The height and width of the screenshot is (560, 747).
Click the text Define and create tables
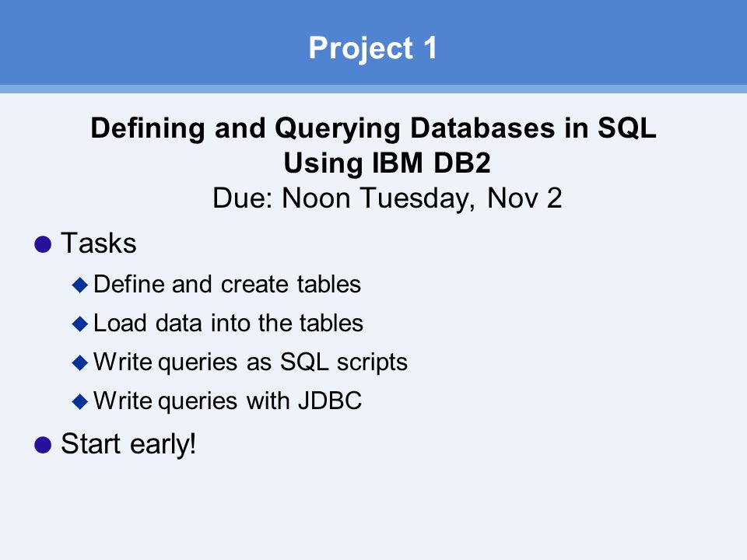click(x=227, y=285)
